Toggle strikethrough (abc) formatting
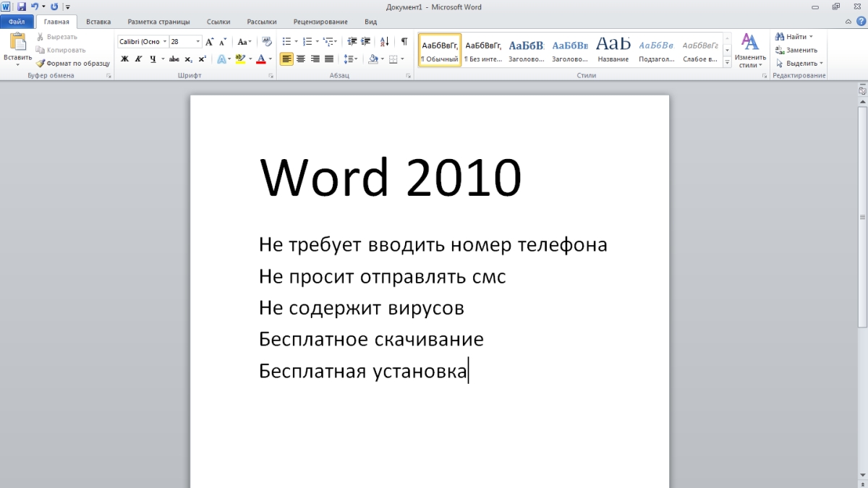 coord(174,59)
